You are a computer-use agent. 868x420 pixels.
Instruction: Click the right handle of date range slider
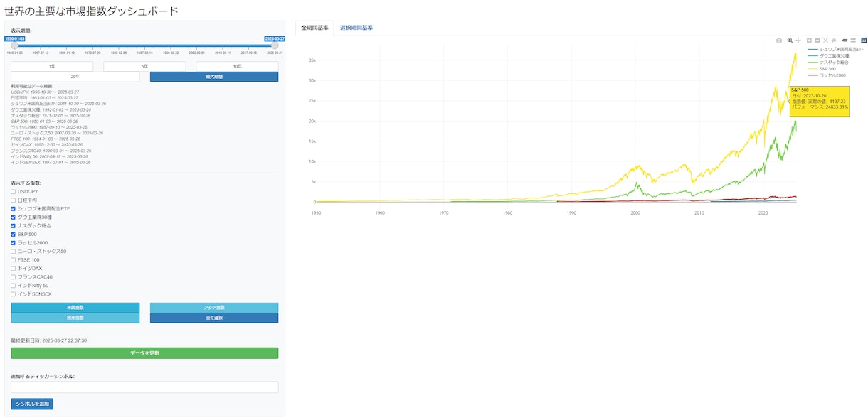[x=275, y=45]
